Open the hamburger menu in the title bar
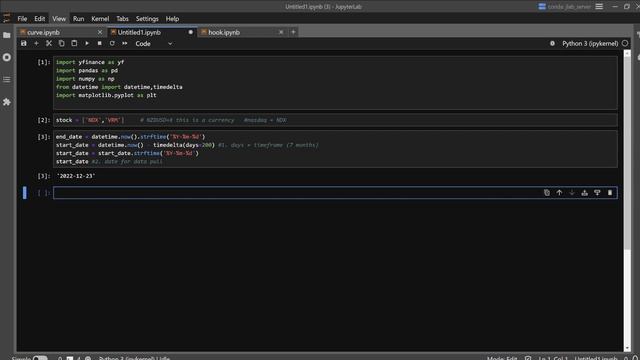Viewport: 640px width, 360px height. click(x=599, y=7)
